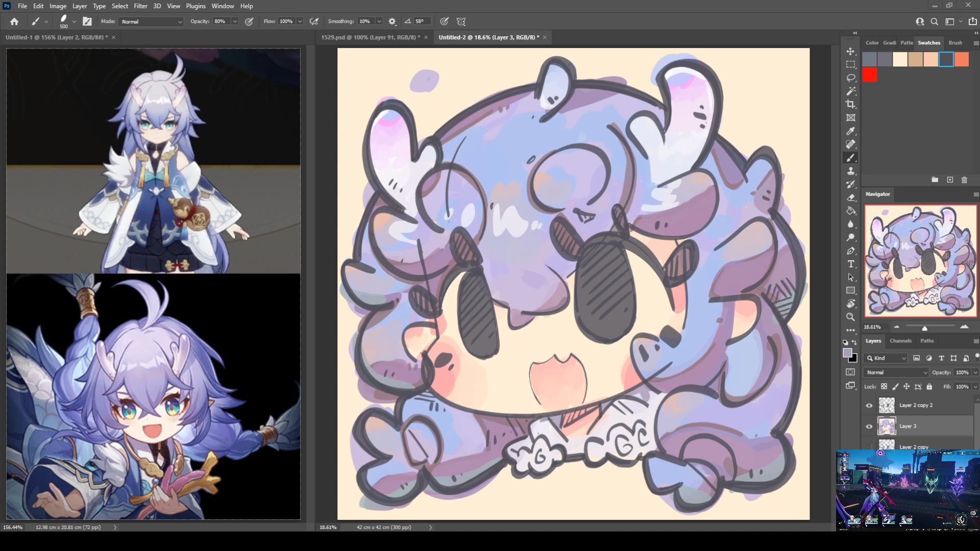This screenshot has width=980, height=551.
Task: Open the brush Opacity dropdown arrow
Action: pos(235,21)
